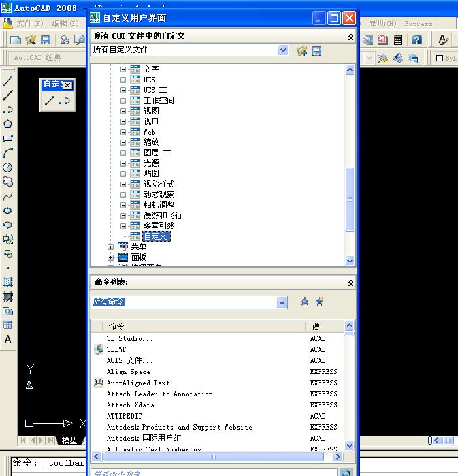Screen dimensions: 458x476
Task: Collapse the 命令列表 pane
Action: (350, 283)
